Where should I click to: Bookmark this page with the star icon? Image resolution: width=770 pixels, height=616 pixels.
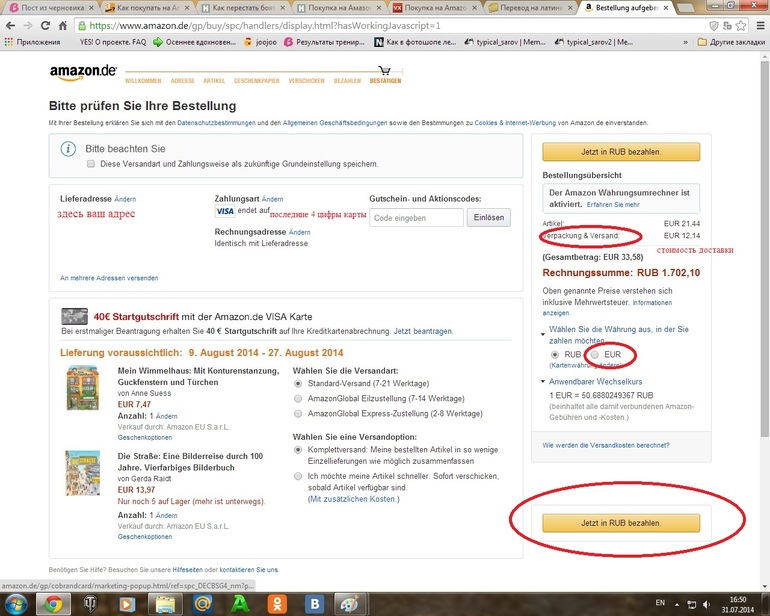741,26
